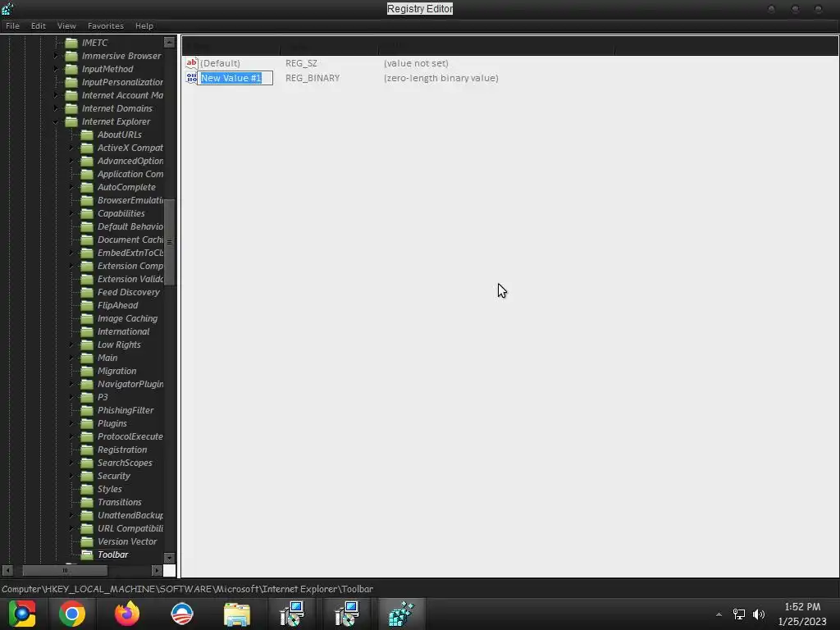Select the Immersive Browser folder icon

coord(71,56)
